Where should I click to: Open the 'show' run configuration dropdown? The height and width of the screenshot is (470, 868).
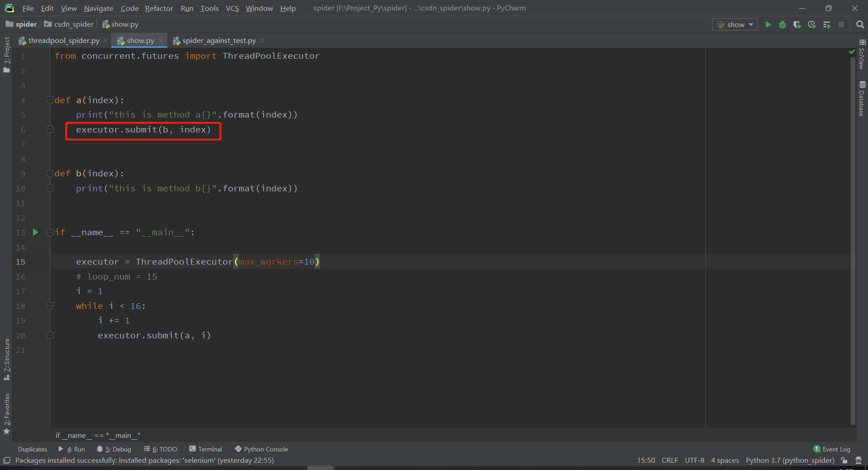tap(735, 24)
